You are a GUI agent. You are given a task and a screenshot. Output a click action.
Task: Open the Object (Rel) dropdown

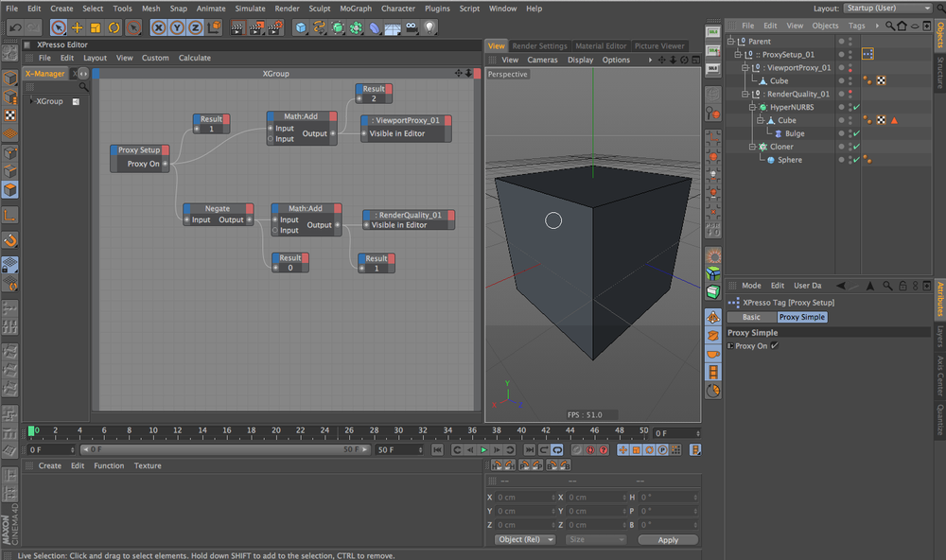[x=525, y=539]
